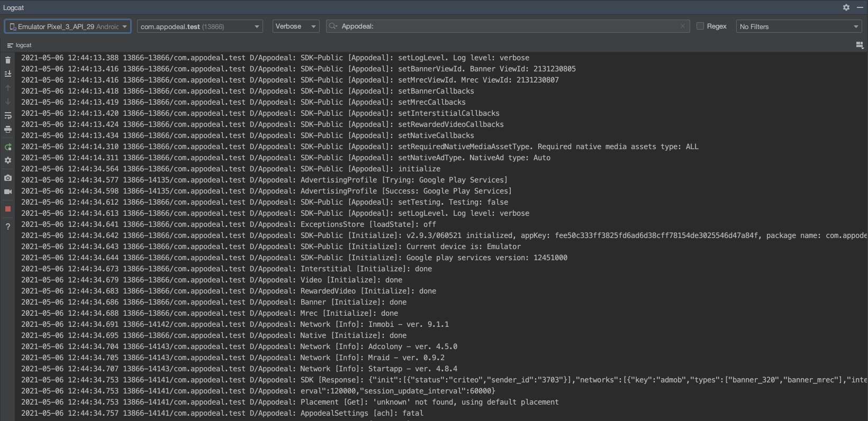
Task: Change the Verbose log level dropdown
Action: (x=295, y=26)
